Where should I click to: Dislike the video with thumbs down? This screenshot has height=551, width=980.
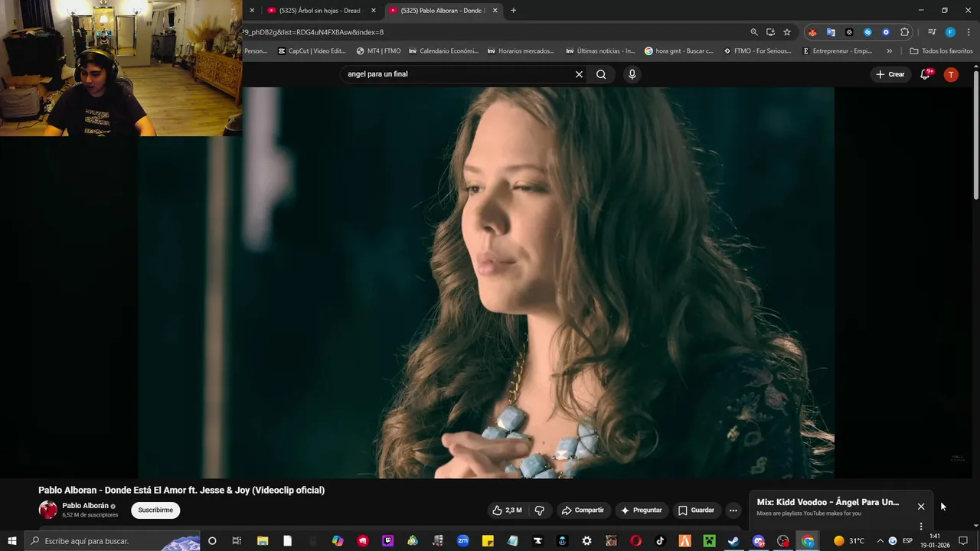[x=540, y=510]
